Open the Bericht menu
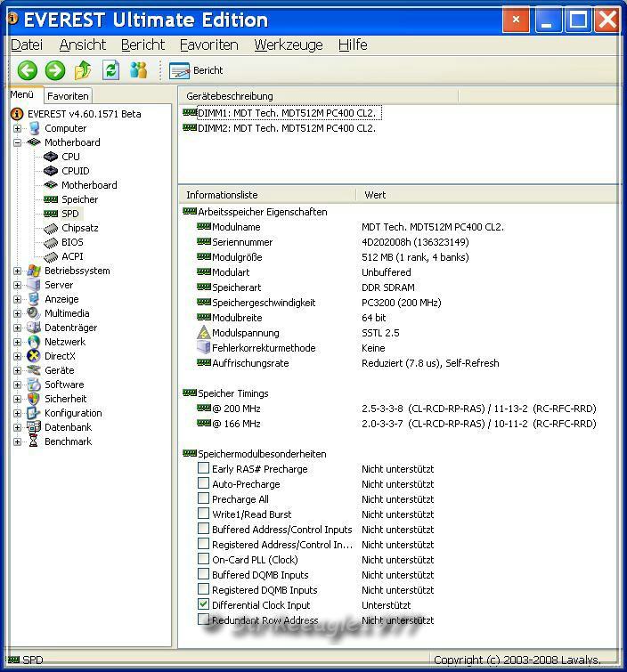Viewport: 627px width, 672px height. 142,45
